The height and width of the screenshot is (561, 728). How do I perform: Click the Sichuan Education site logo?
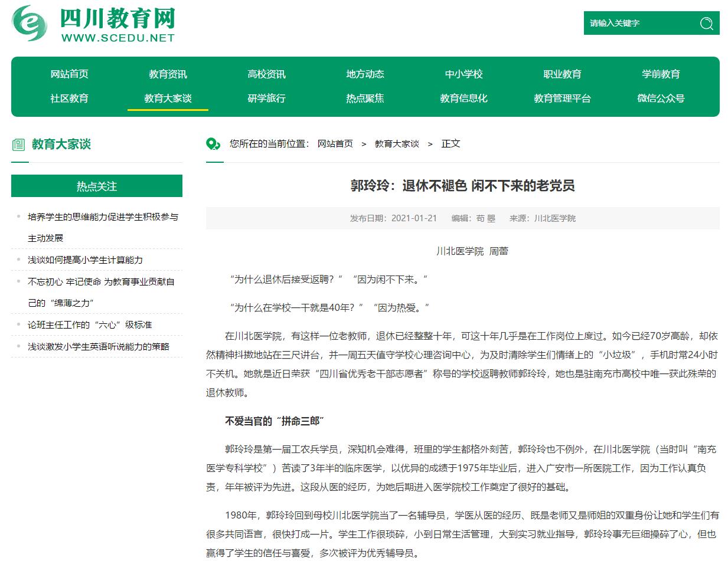pyautogui.click(x=94, y=24)
